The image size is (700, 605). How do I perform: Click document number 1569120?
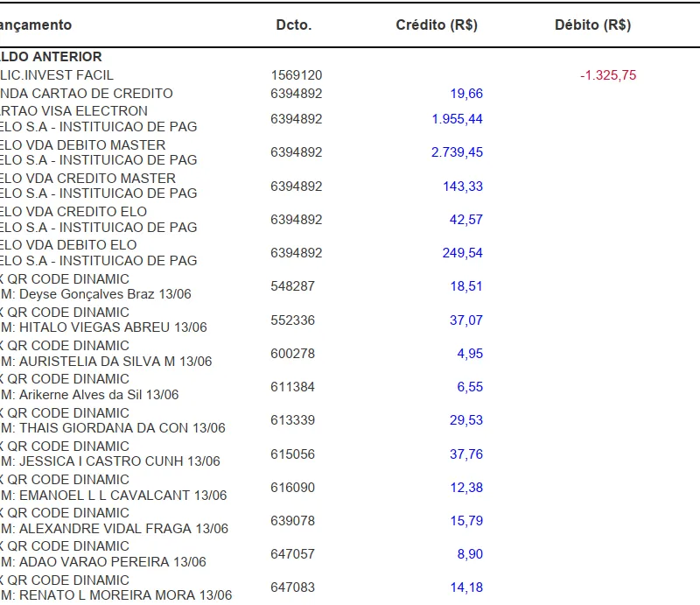(x=297, y=75)
